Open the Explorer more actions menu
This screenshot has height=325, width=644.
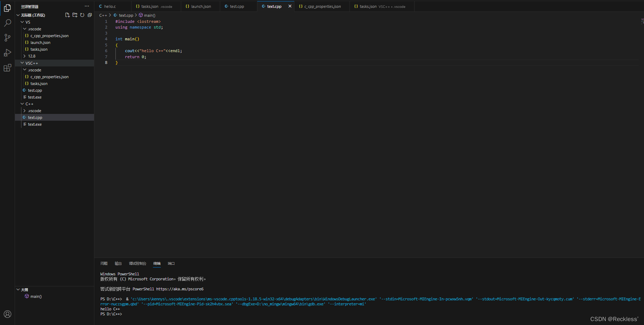[87, 6]
